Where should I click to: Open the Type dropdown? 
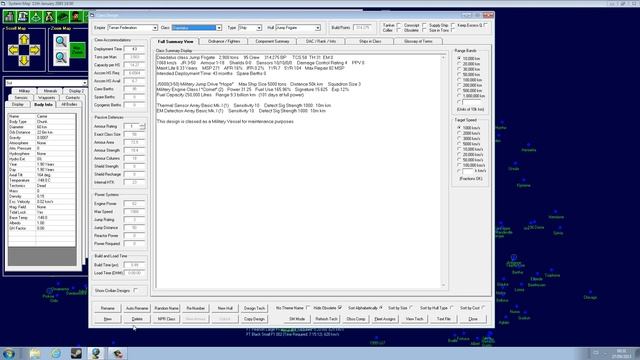click(259, 28)
